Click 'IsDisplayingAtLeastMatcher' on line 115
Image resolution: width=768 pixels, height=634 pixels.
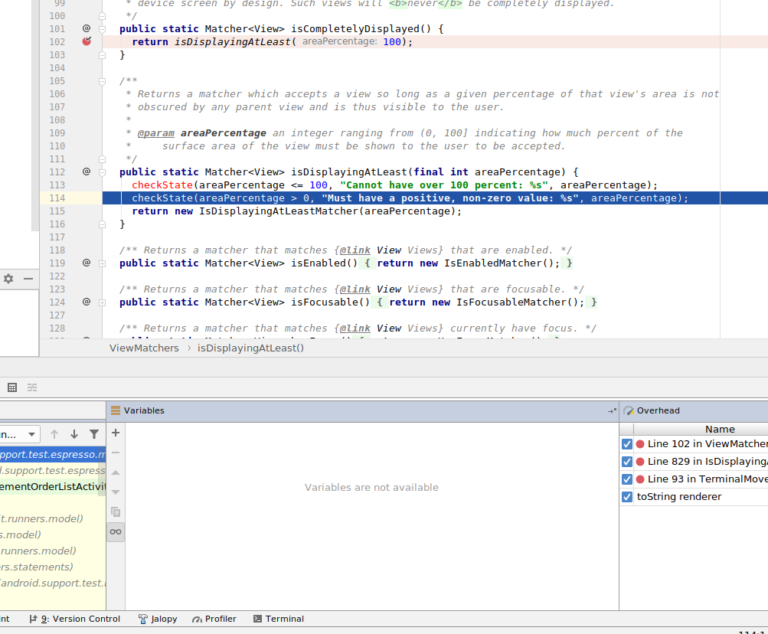[278, 211]
